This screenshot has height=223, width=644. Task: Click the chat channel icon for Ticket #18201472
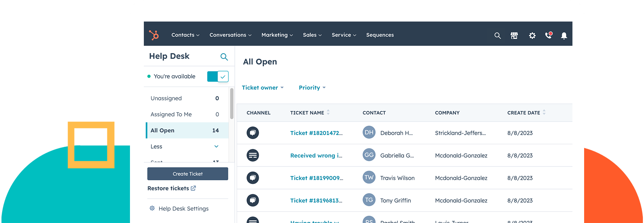click(253, 133)
